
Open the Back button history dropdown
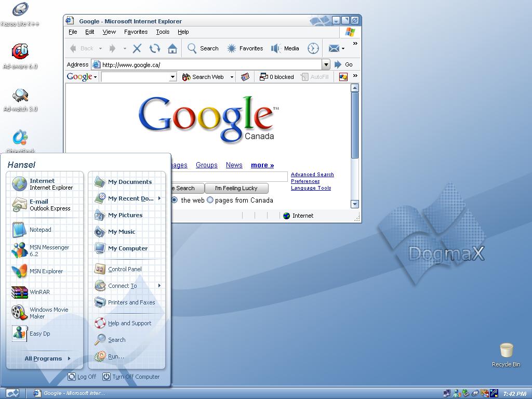point(100,48)
